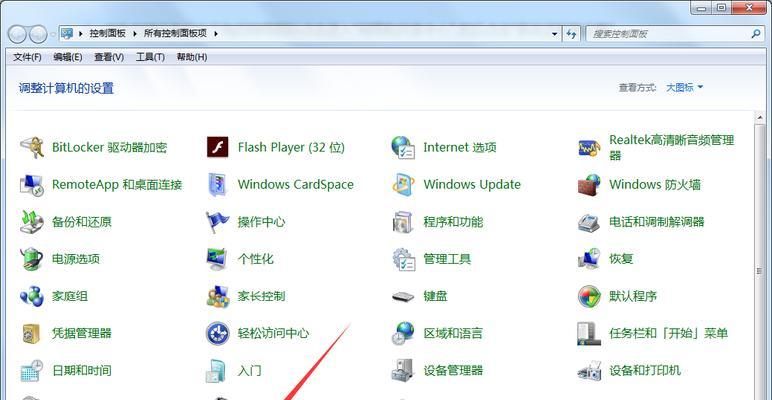This screenshot has height=400, width=772.
Task: Open the 恢复 icon
Action: click(x=589, y=259)
